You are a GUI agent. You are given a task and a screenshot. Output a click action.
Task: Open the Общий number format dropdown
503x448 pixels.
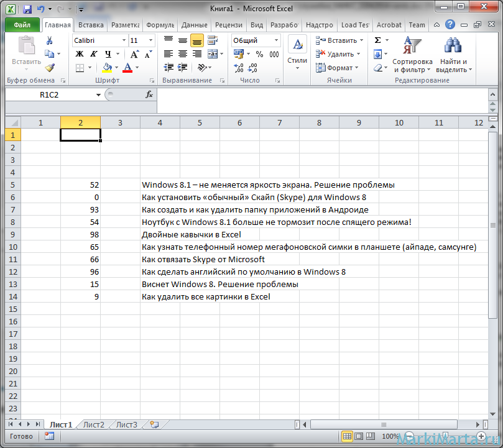(276, 40)
